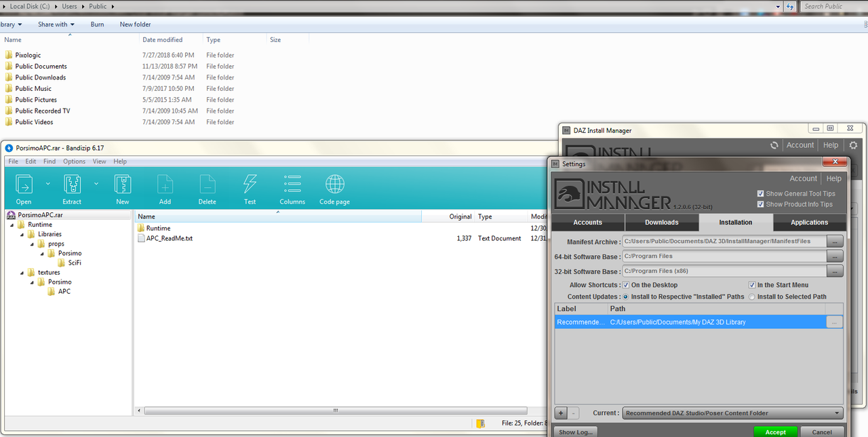This screenshot has height=437, width=868.
Task: Open address bar history dropdown in Explorer
Action: coord(777,6)
